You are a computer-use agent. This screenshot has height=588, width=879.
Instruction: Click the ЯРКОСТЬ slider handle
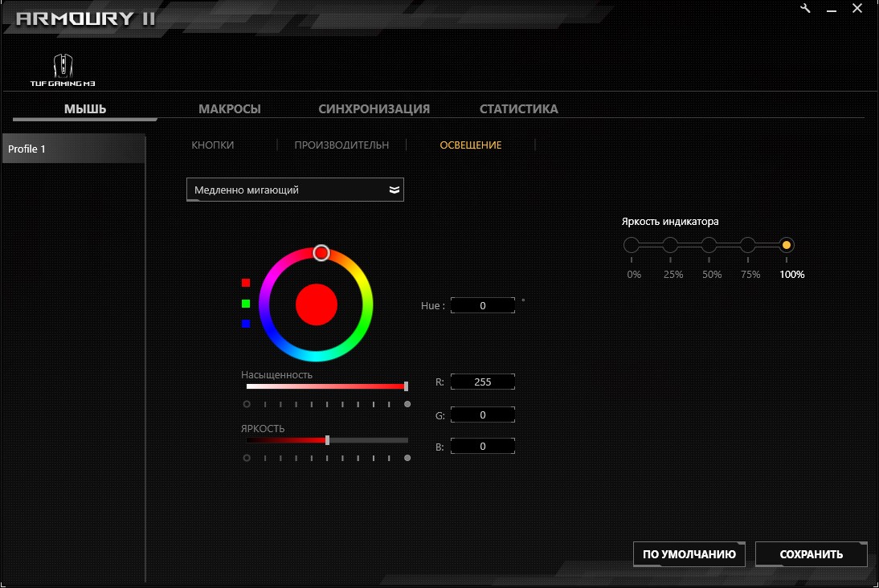[327, 440]
